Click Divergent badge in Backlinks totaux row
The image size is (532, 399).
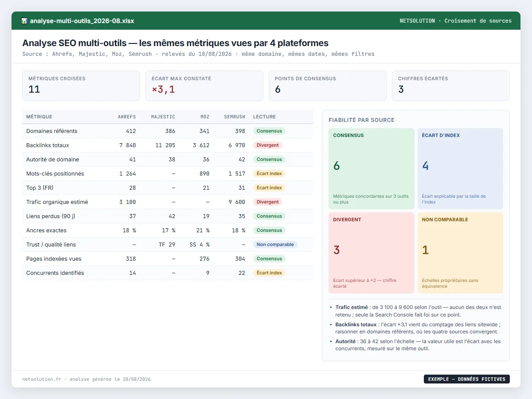(x=268, y=145)
